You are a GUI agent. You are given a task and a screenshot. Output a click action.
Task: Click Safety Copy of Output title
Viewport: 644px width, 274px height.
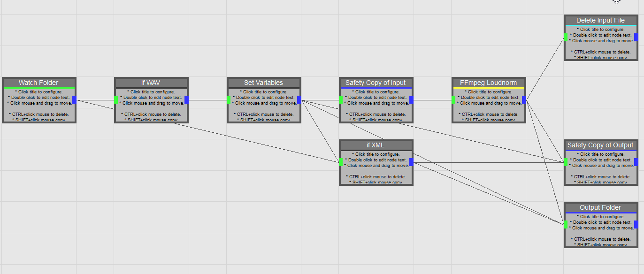point(600,145)
